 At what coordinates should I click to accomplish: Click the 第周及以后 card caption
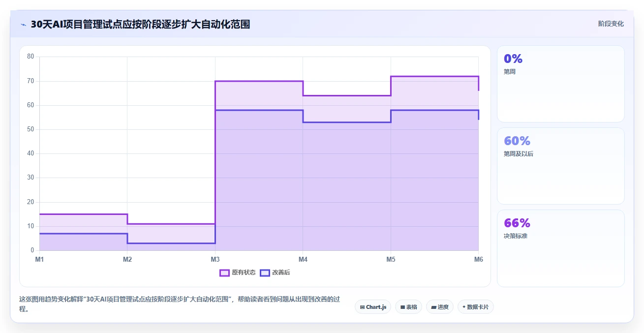point(519,154)
